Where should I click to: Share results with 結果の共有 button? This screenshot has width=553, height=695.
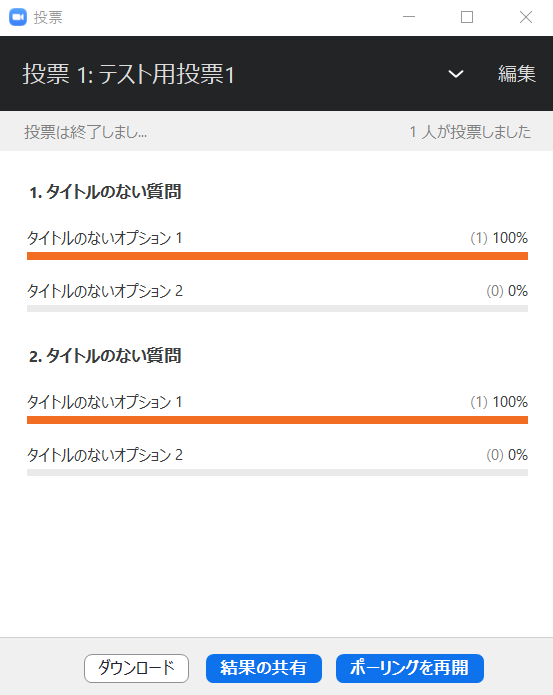[264, 668]
